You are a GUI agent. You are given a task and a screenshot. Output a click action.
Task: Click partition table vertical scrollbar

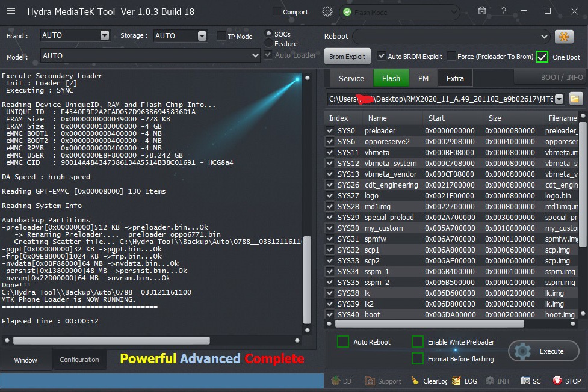583,185
